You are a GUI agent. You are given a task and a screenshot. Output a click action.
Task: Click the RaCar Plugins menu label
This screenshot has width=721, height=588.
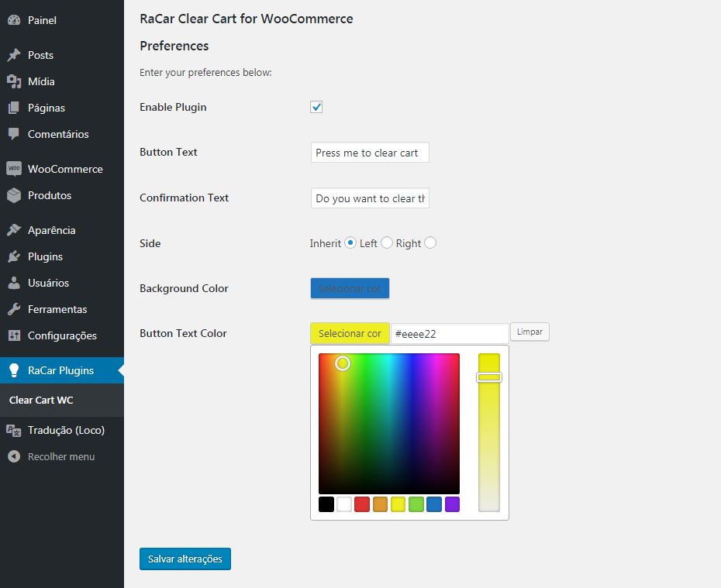(60, 370)
